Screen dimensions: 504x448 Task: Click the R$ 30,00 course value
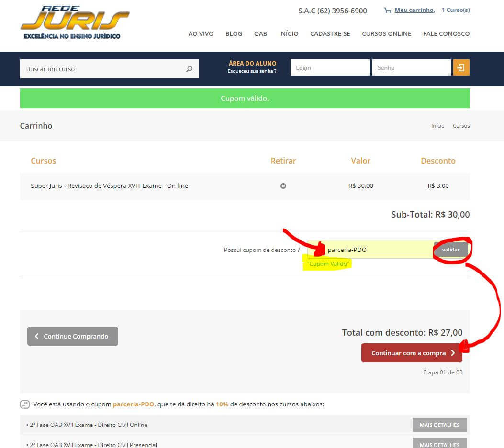coord(360,186)
